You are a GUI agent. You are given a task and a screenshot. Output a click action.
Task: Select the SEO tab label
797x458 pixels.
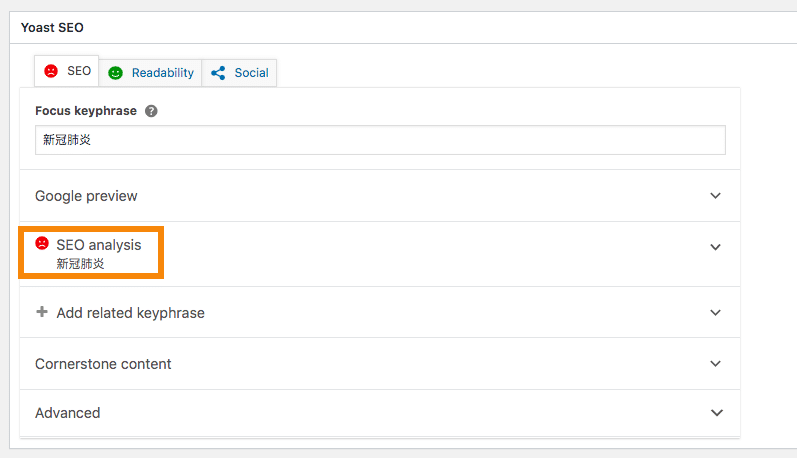pyautogui.click(x=79, y=72)
